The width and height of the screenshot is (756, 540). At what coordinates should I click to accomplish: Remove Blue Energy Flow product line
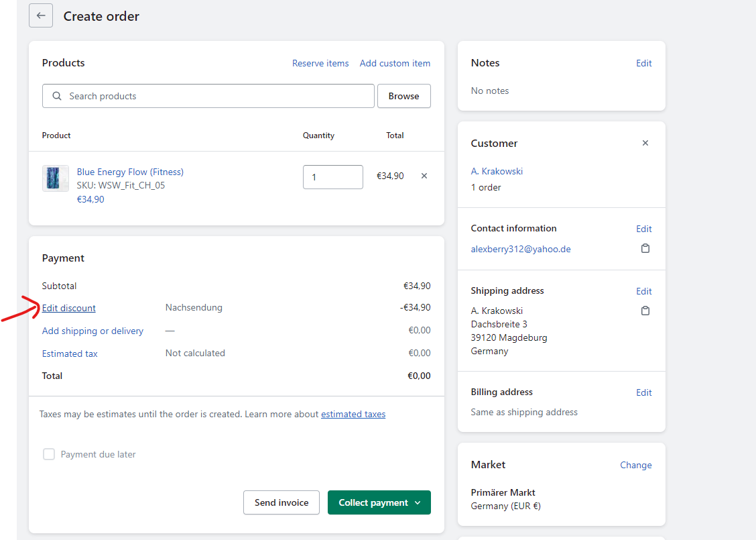[x=424, y=176]
